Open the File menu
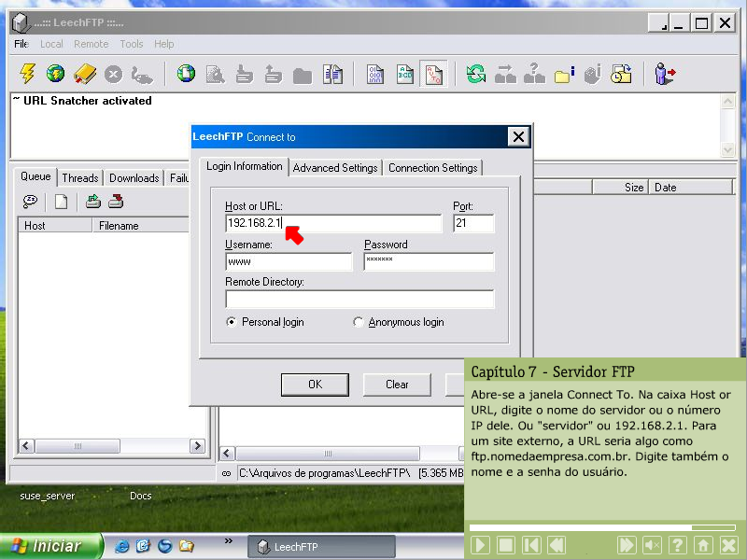The height and width of the screenshot is (560, 747). click(x=21, y=44)
